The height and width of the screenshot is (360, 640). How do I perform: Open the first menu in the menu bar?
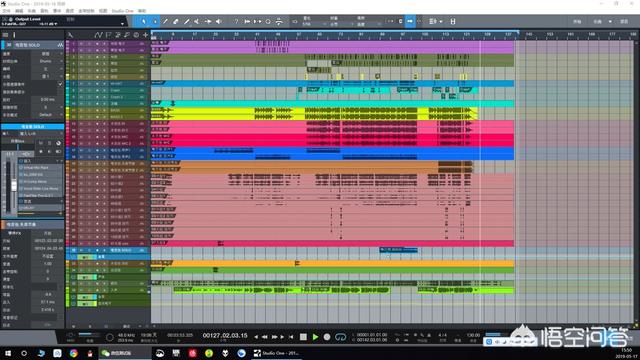click(7, 11)
